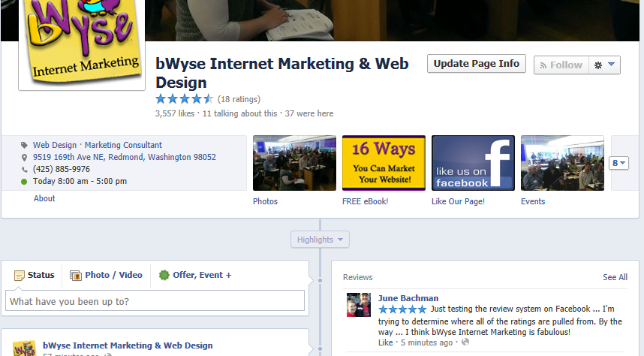
Task: Click the Photo / Video camera icon
Action: click(76, 276)
